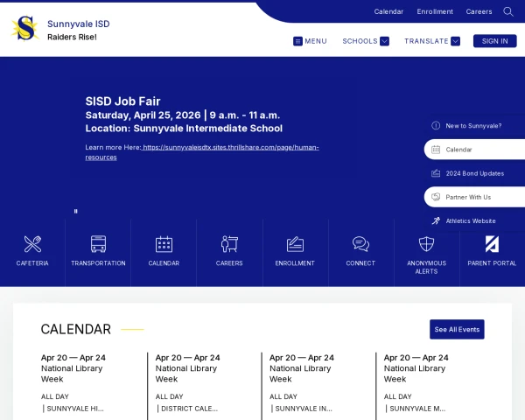Viewport: 525px width, 420px height.
Task: Click the Careers presenter icon
Action: tap(229, 244)
